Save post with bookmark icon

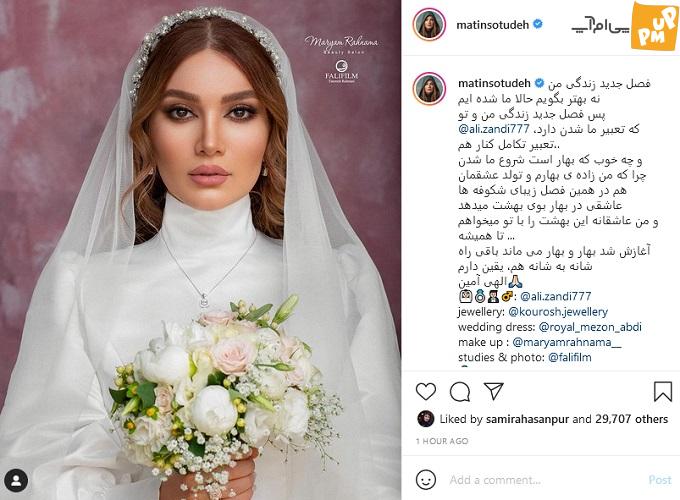coord(663,392)
